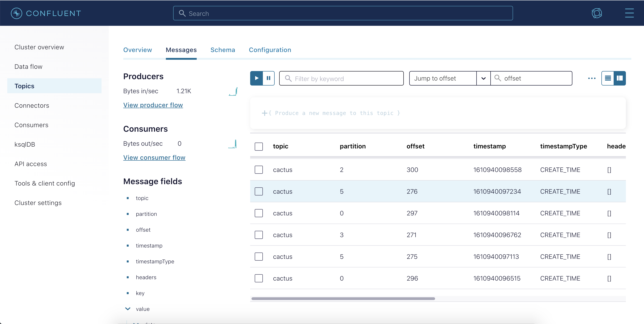Collapse the value message field
644x324 pixels.
[128, 309]
